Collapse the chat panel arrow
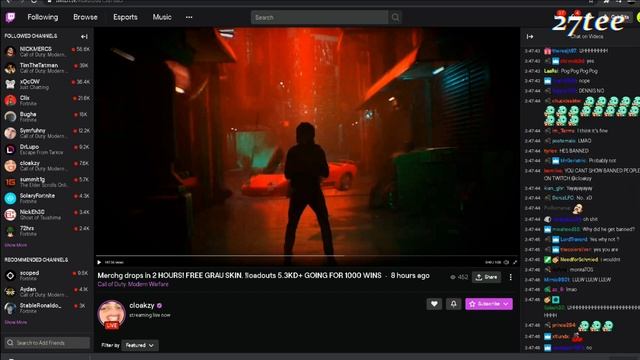640x360 pixels. point(530,37)
